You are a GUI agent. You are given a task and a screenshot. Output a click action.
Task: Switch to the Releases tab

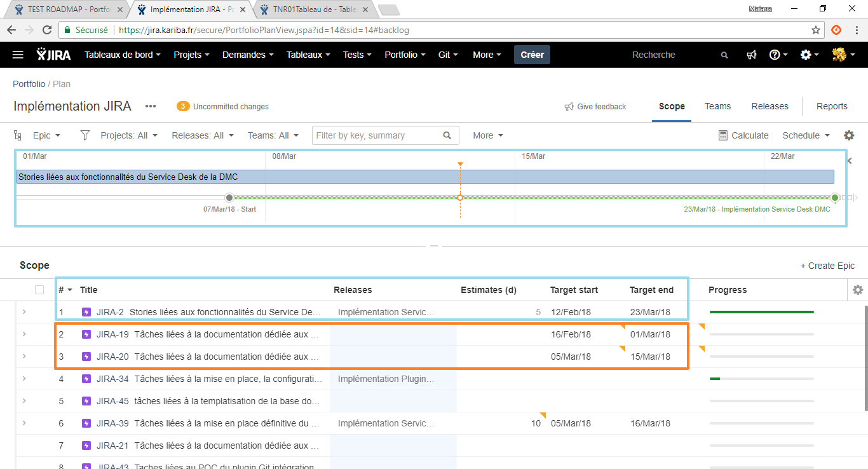tap(770, 106)
